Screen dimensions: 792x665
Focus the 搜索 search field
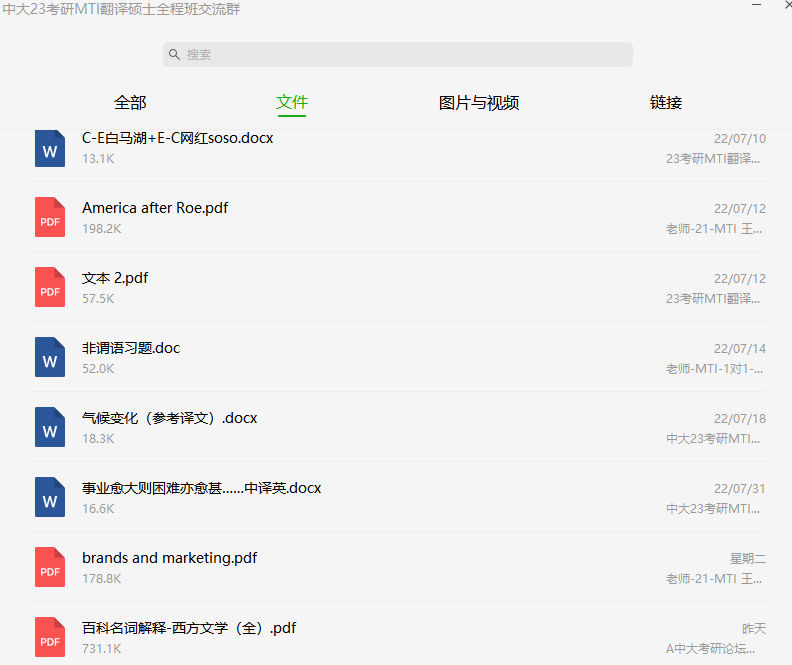point(398,55)
